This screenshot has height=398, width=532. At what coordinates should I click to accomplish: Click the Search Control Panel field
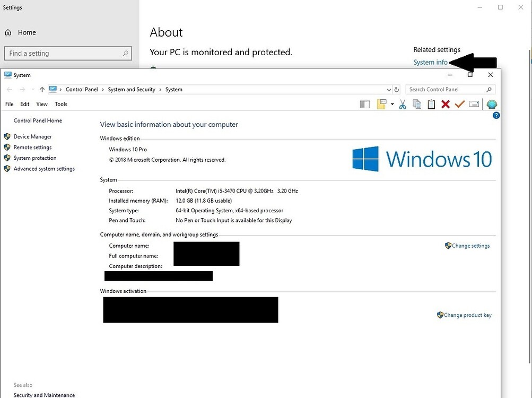tap(446, 89)
